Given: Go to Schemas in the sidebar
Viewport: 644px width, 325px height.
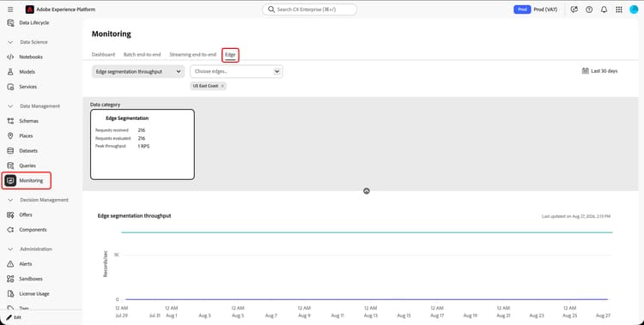Looking at the screenshot, I should tap(28, 121).
